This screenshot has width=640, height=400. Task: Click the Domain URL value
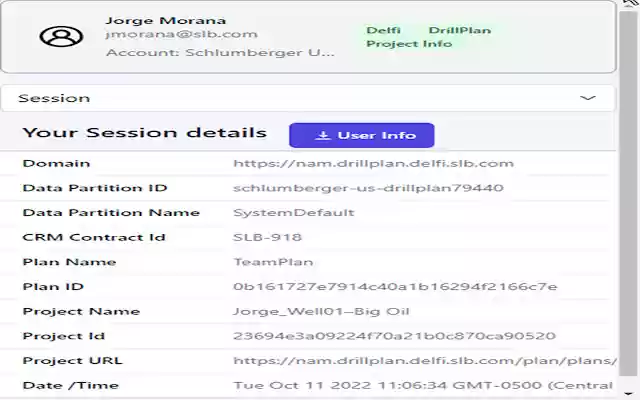coord(373,163)
